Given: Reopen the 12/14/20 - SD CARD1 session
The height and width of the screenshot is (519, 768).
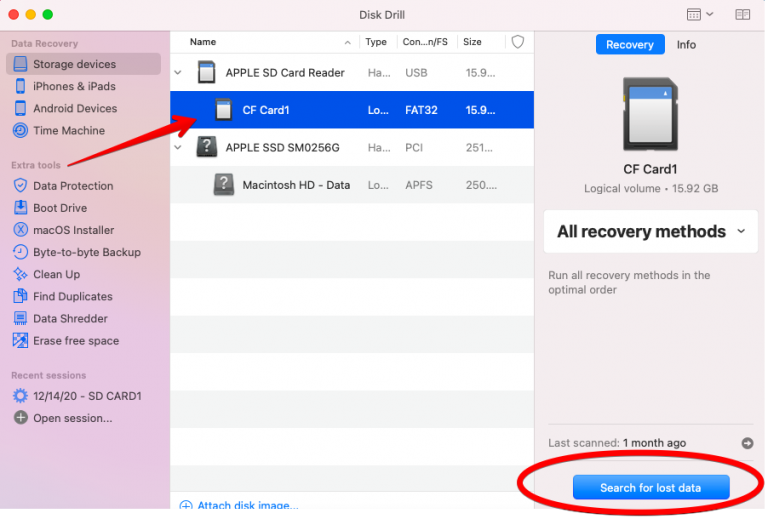Looking at the screenshot, I should click(x=87, y=396).
